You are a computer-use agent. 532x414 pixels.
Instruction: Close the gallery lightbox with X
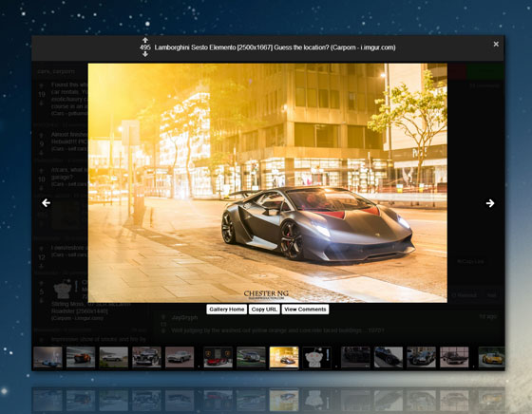pyautogui.click(x=496, y=44)
